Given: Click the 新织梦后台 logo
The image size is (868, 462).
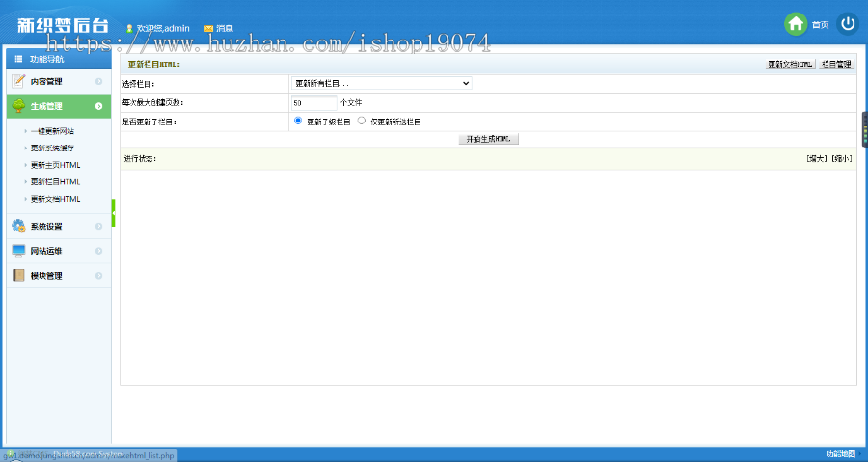Looking at the screenshot, I should pyautogui.click(x=63, y=25).
